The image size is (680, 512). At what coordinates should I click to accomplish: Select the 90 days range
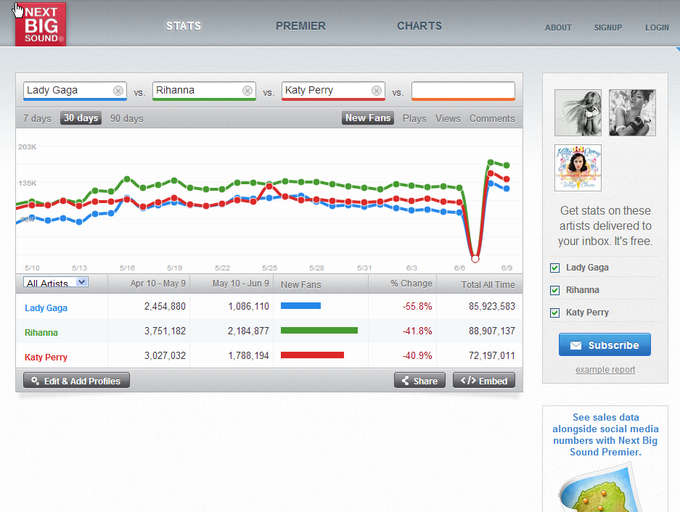click(x=127, y=118)
